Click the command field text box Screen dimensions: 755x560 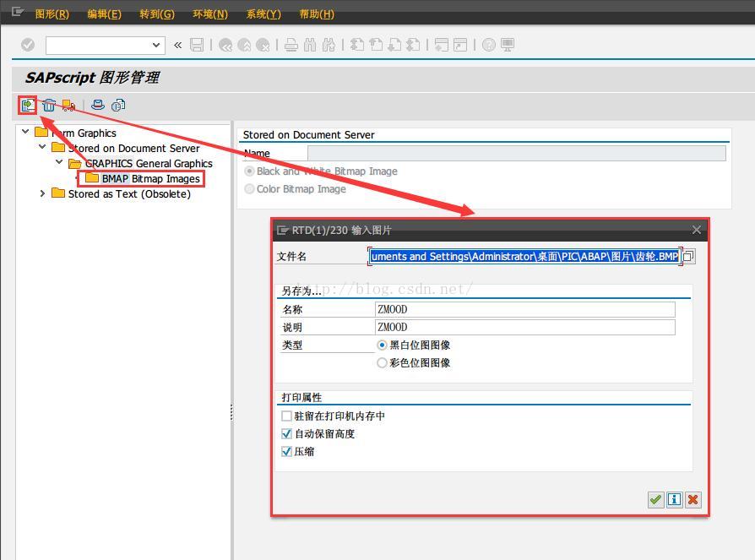tap(100, 45)
